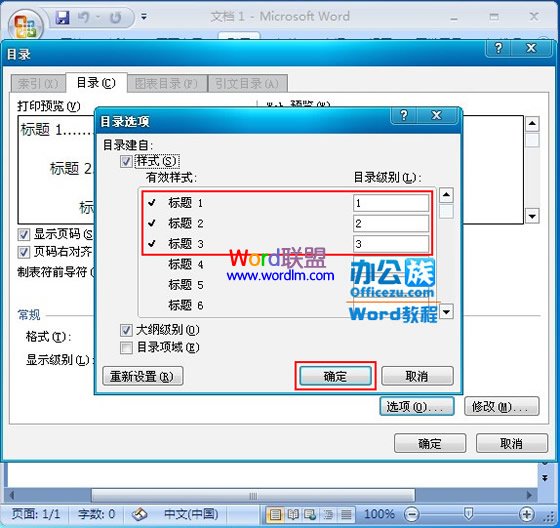Switch to Web Layout view icon

coord(310,515)
